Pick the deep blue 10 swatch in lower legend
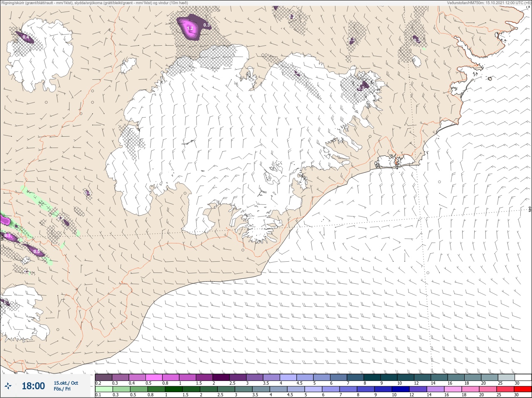Screen dimensions: 532x398 click(401, 389)
